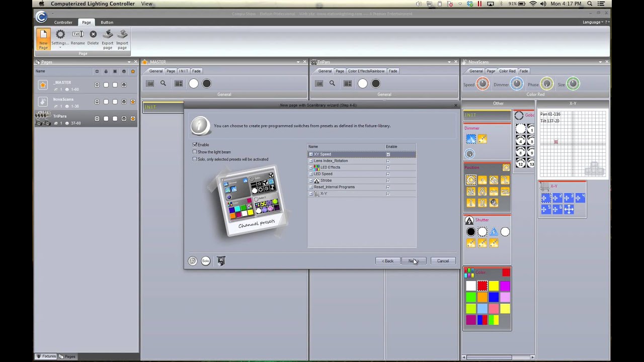
Task: Open Spotlight search in the macOS menu bar
Action: pyautogui.click(x=589, y=4)
